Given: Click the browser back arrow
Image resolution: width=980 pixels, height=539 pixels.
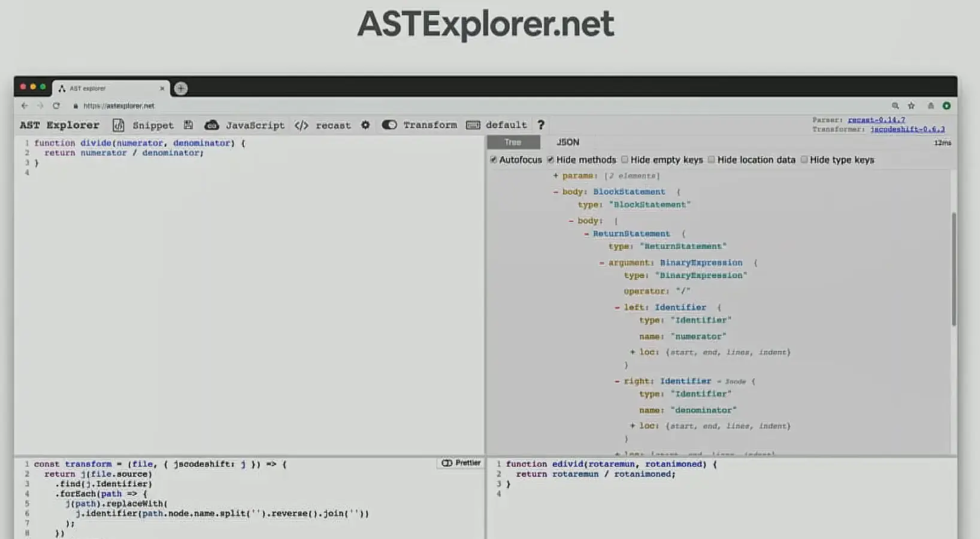Looking at the screenshot, I should [25, 106].
